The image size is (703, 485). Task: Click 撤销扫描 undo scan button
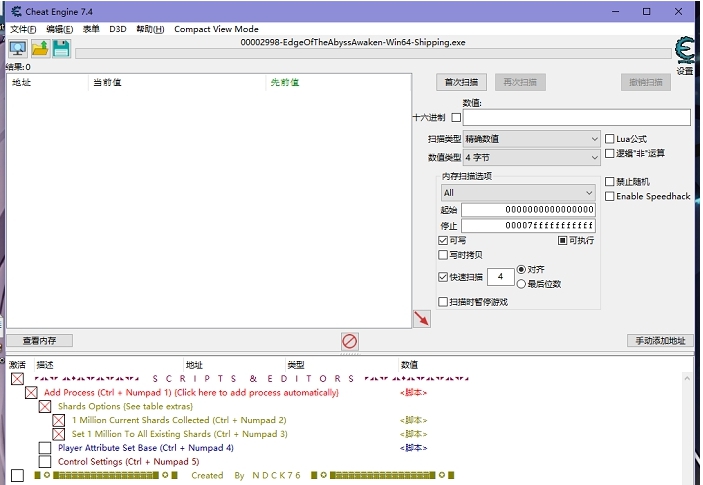point(646,82)
